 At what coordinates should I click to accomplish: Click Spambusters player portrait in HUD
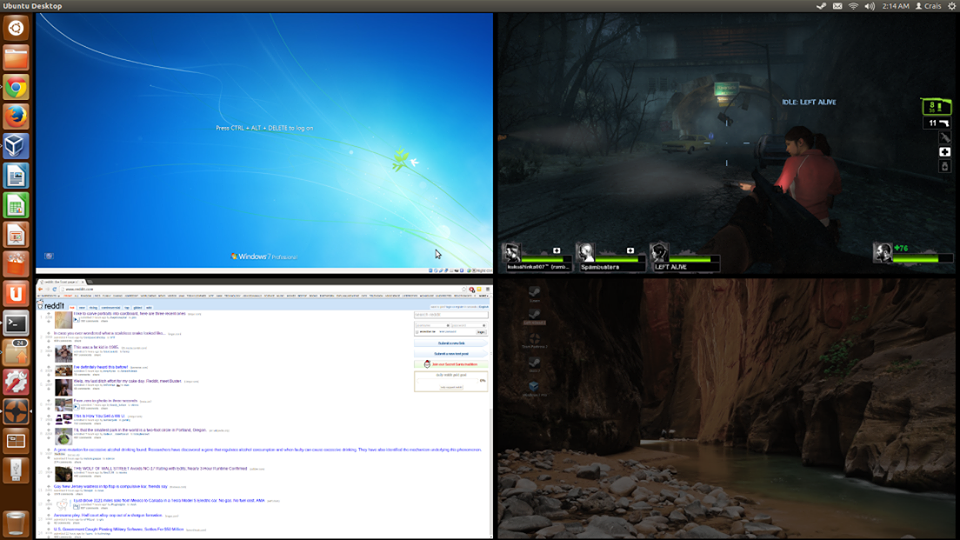[585, 252]
